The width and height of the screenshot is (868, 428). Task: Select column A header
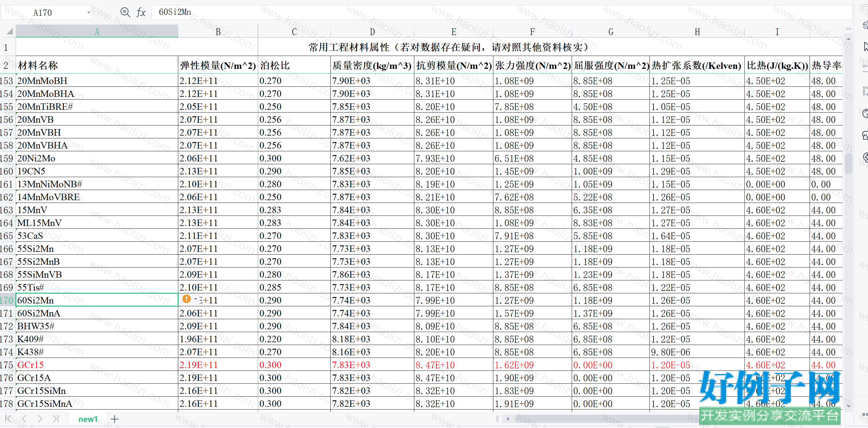[97, 32]
